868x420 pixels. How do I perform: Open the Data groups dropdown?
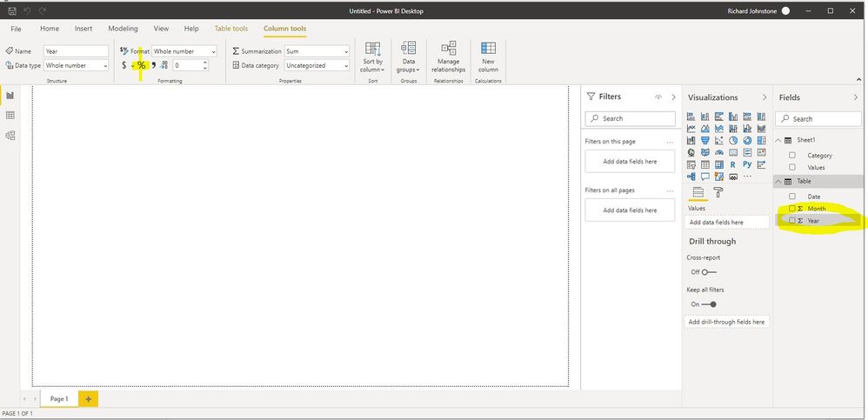click(409, 57)
